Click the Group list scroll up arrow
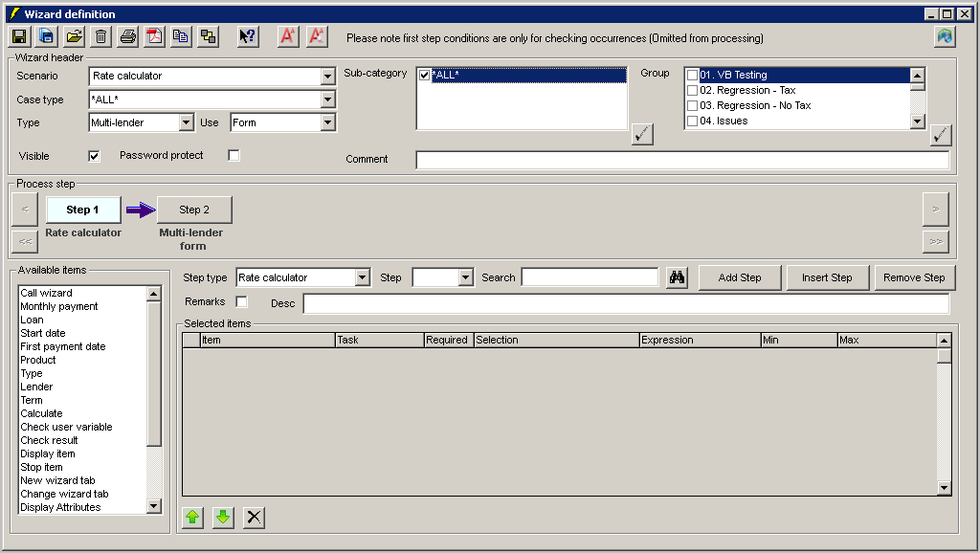This screenshot has height=553, width=980. 918,76
